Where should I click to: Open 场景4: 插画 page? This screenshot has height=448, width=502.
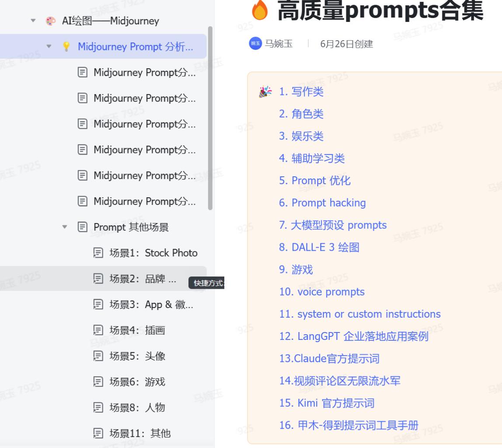tap(137, 330)
